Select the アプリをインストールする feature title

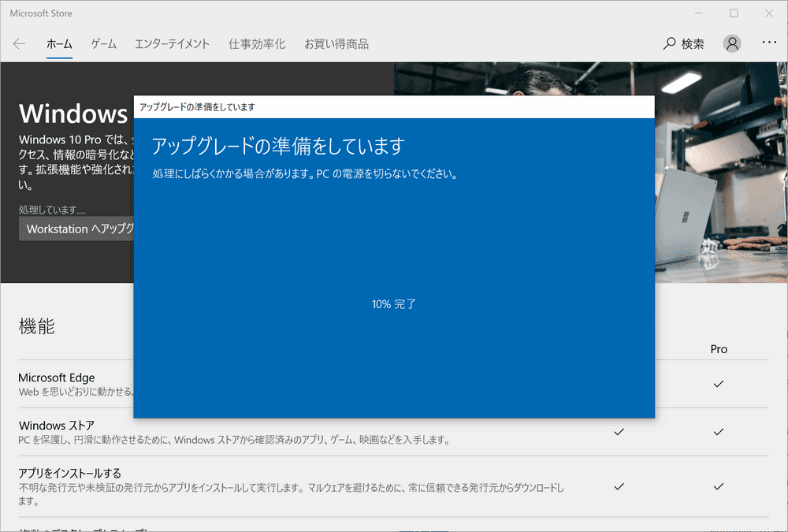coord(70,473)
